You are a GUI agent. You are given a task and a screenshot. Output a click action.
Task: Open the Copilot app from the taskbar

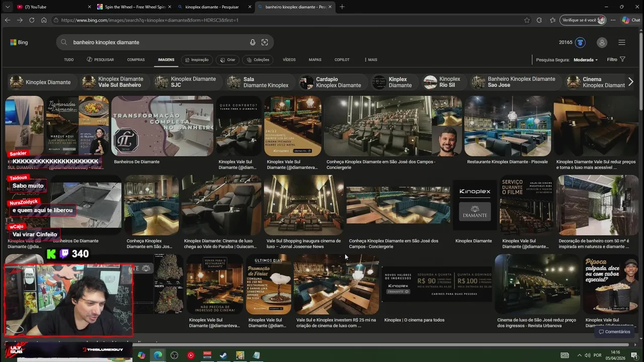pyautogui.click(x=141, y=355)
